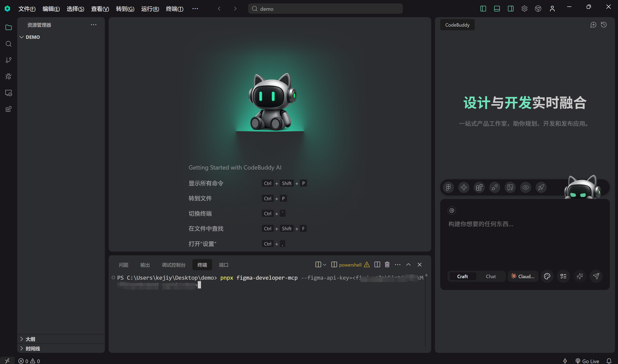Viewport: 618px width, 364px height.
Task: Open the Run and Debug bug icon
Action: [x=9, y=77]
